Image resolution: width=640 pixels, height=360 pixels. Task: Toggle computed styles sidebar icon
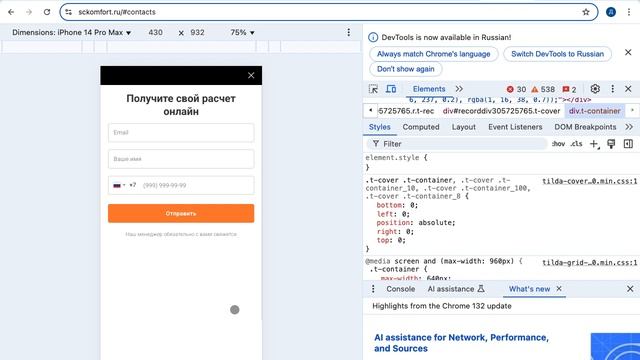[x=628, y=144]
